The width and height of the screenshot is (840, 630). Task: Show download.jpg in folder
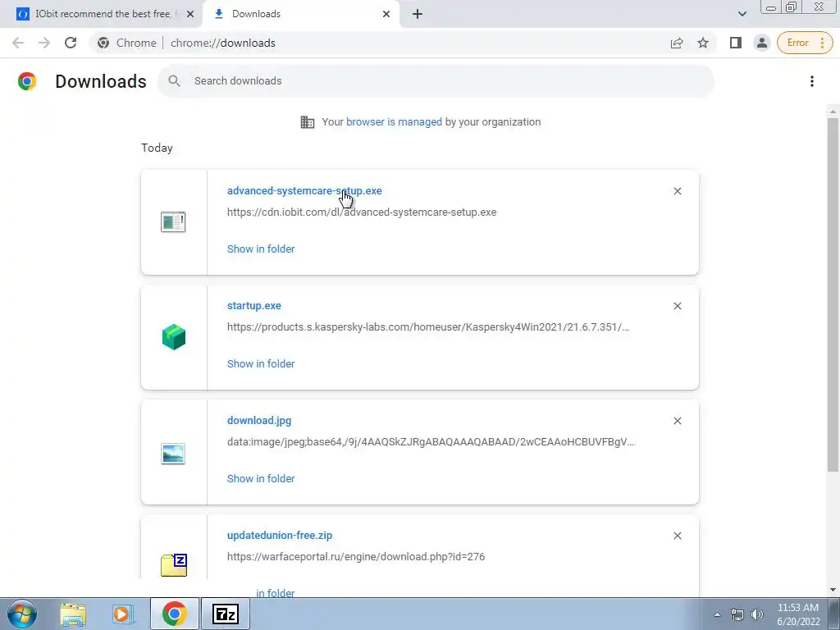[261, 478]
